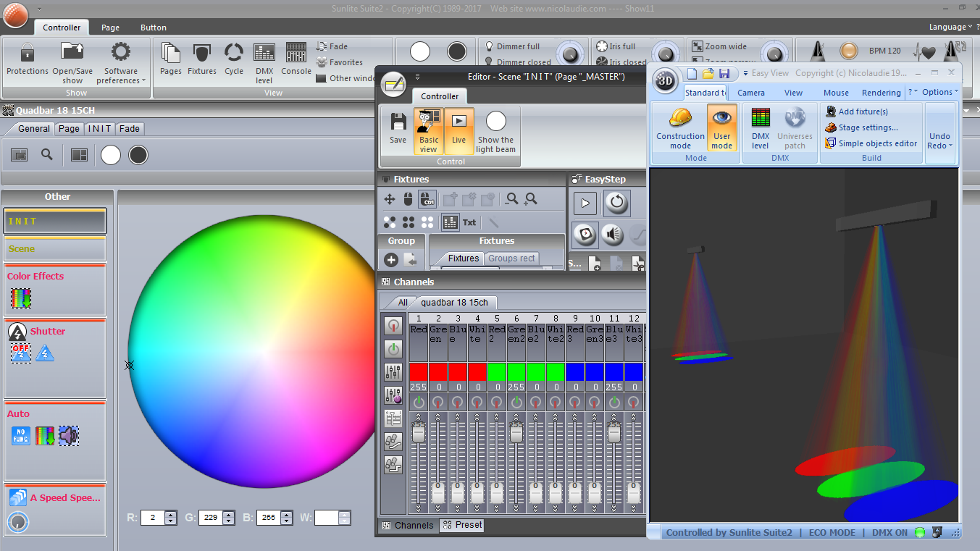Select the Groups rect tab
The image size is (980, 551).
tap(511, 258)
